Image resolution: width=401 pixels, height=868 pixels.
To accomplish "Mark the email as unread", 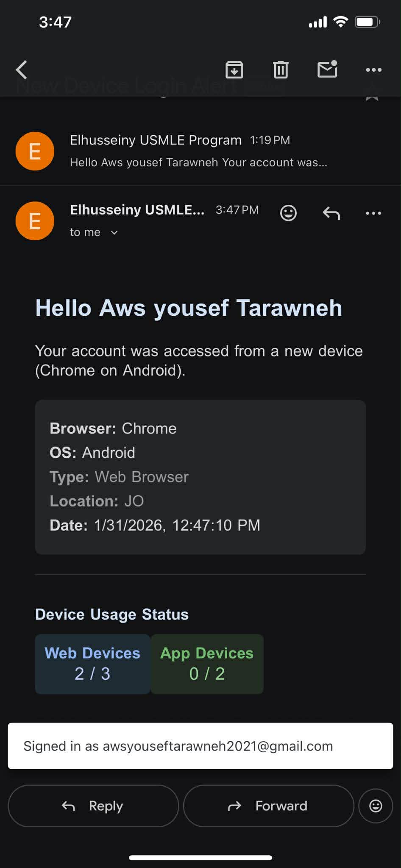I will [327, 70].
